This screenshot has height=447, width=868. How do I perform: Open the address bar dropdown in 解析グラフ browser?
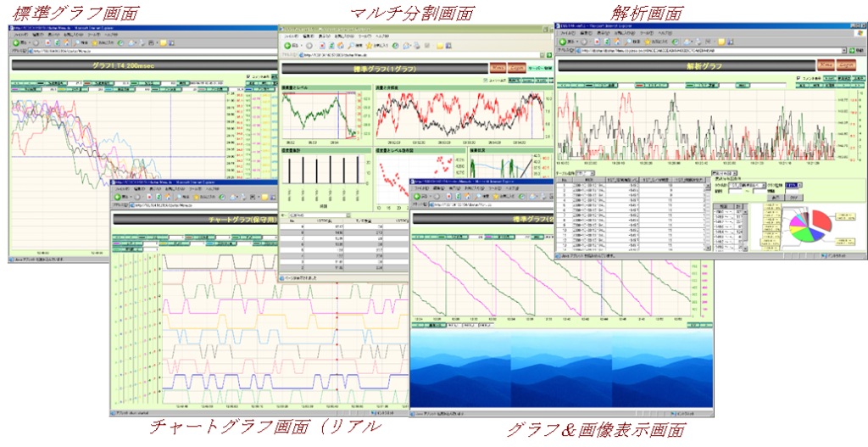845,51
